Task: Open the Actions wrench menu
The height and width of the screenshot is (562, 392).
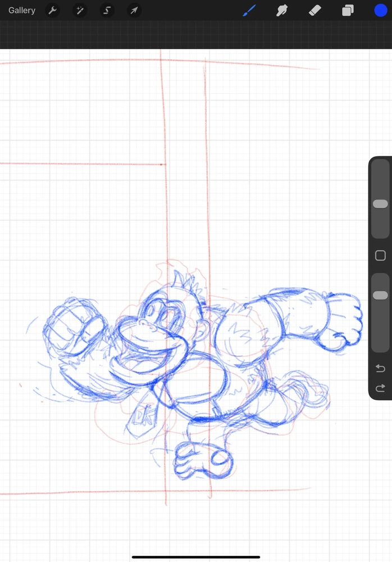Action: 52,10
